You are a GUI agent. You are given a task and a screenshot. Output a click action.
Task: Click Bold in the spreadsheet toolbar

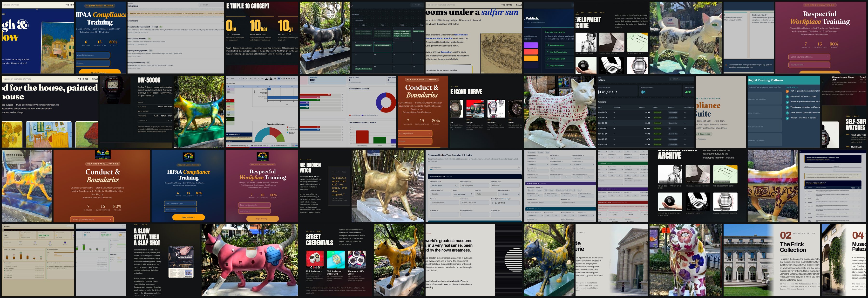pyautogui.click(x=255, y=79)
